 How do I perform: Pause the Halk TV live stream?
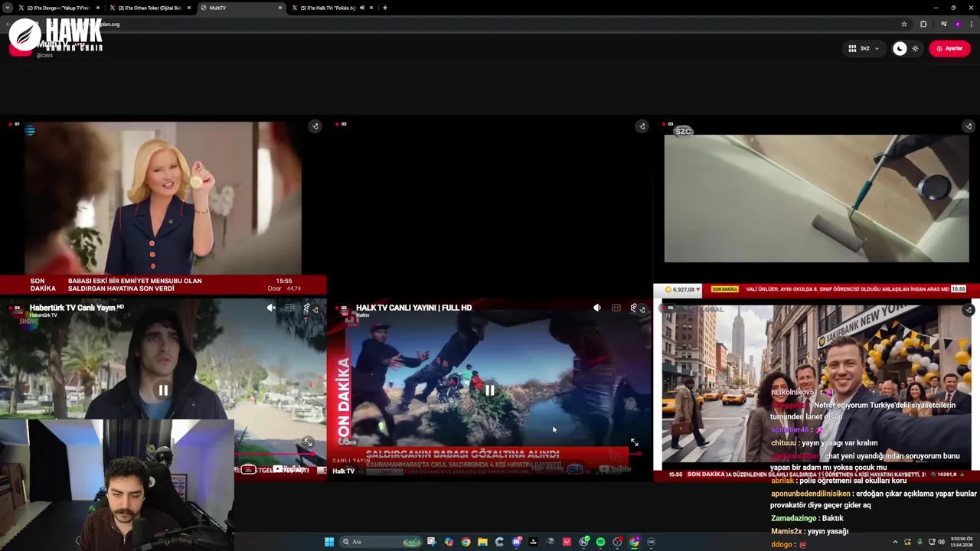[x=490, y=390]
